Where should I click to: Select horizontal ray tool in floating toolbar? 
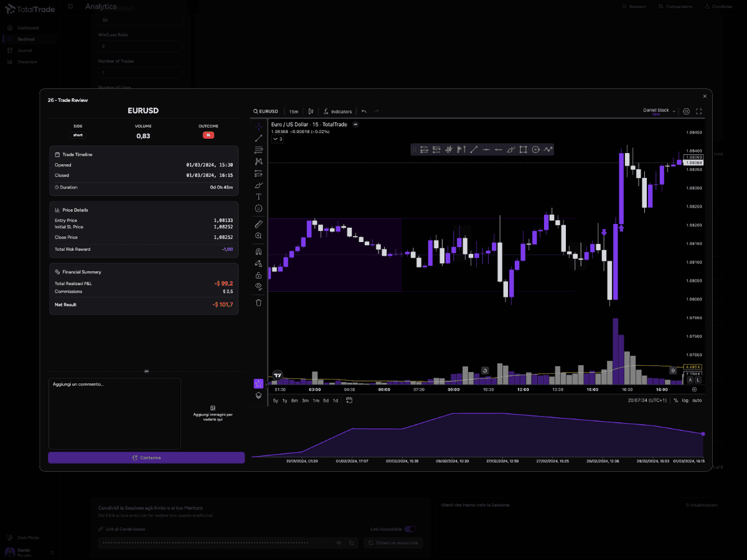(x=499, y=149)
